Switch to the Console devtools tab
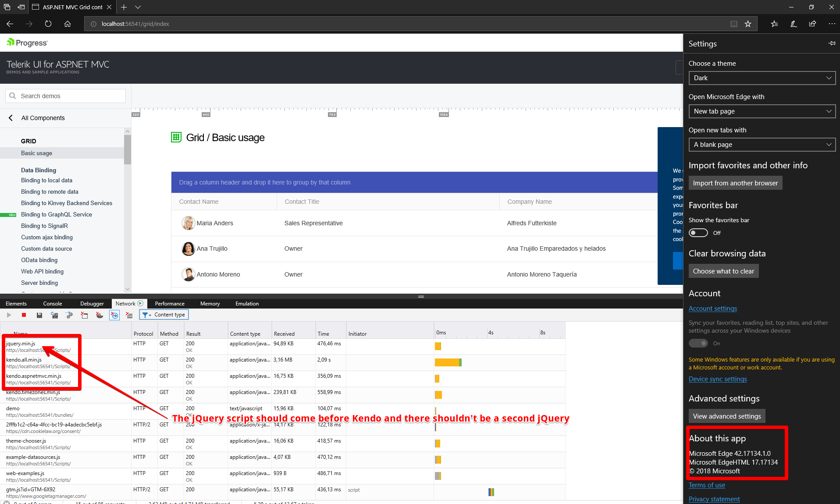 point(53,304)
